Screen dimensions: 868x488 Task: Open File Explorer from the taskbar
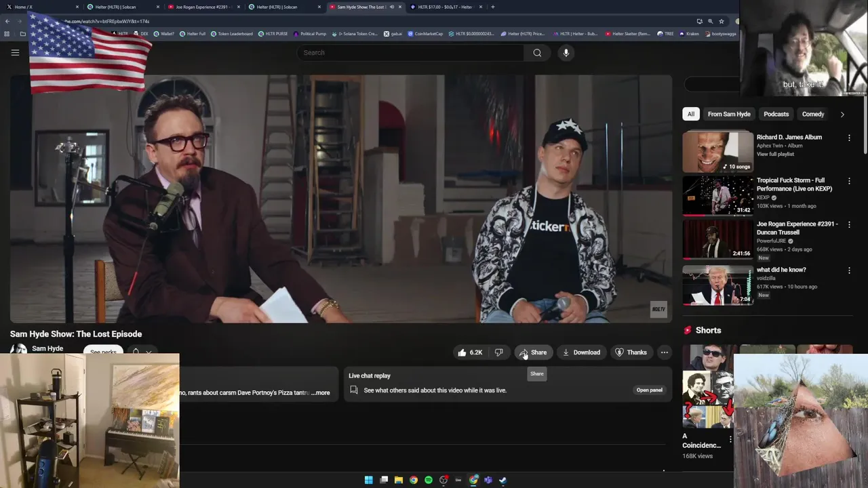[x=399, y=480]
